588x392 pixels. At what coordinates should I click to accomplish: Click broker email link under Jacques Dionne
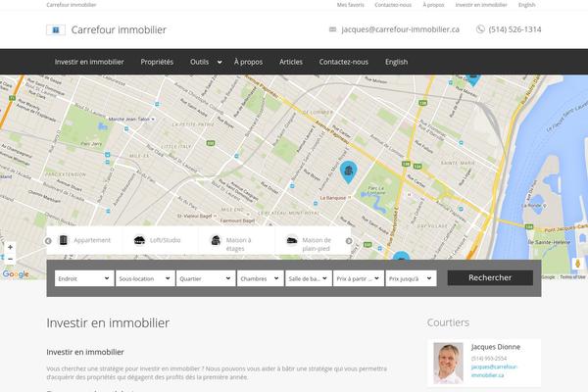[x=494, y=370]
